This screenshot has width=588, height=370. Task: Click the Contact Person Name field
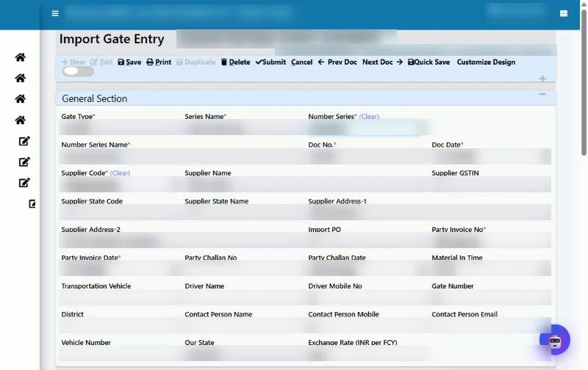pos(244,326)
